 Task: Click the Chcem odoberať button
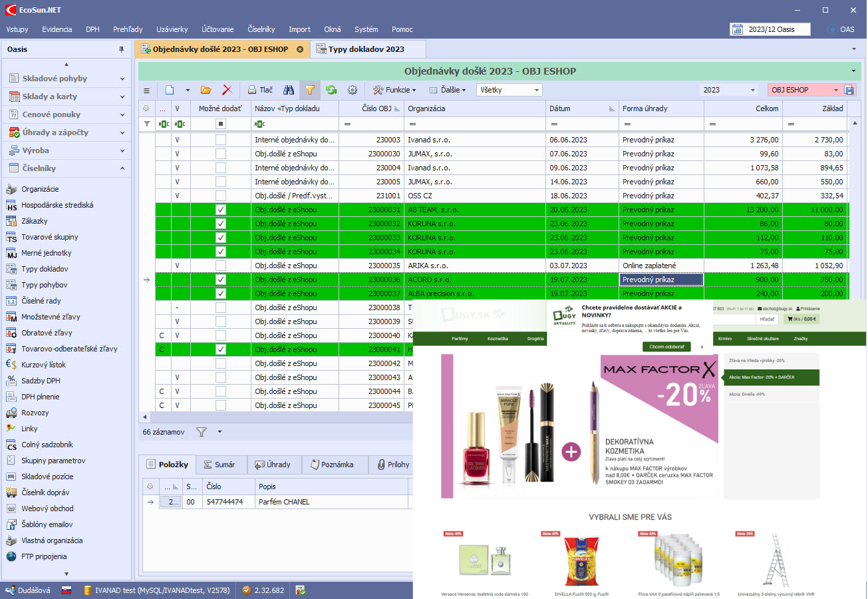coord(666,347)
